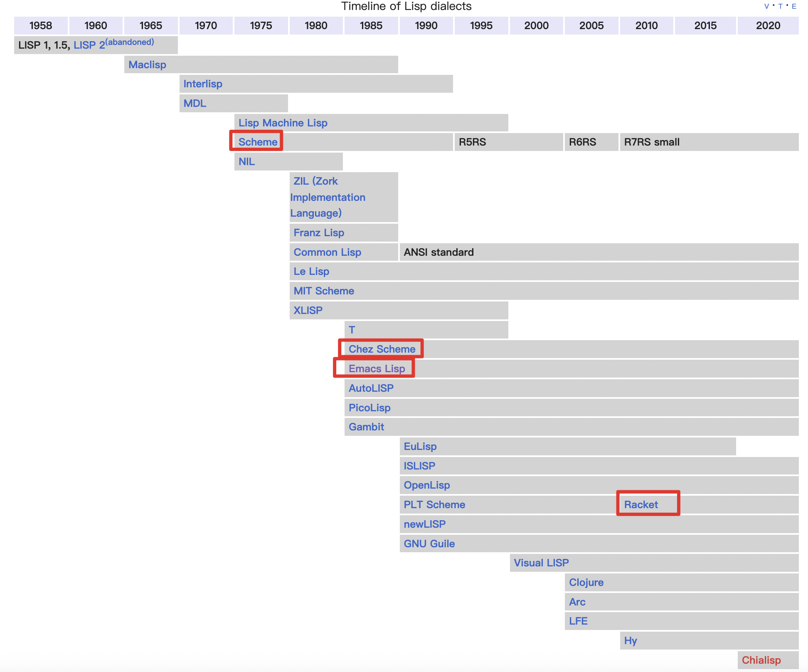Click the E edit template link
Screen dimensions: 808x672
pos(794,6)
